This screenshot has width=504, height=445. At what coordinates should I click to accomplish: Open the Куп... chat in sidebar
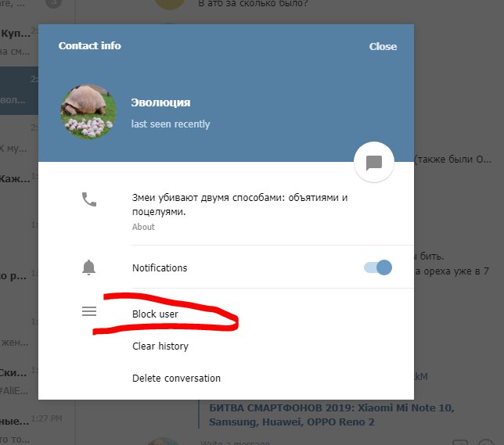pyautogui.click(x=19, y=41)
